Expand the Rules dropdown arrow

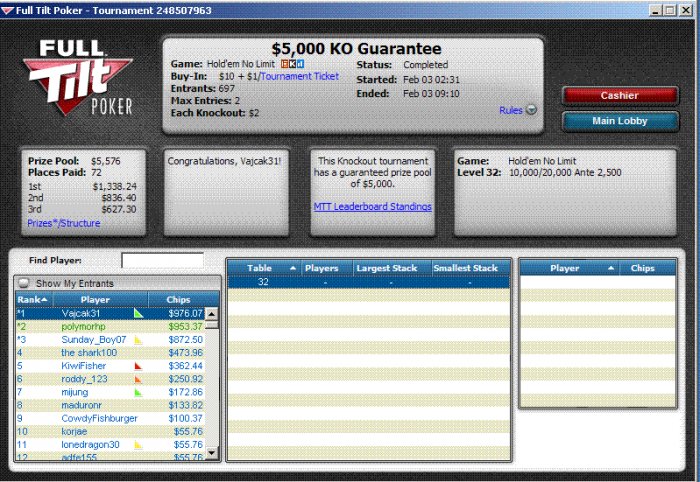[531, 110]
